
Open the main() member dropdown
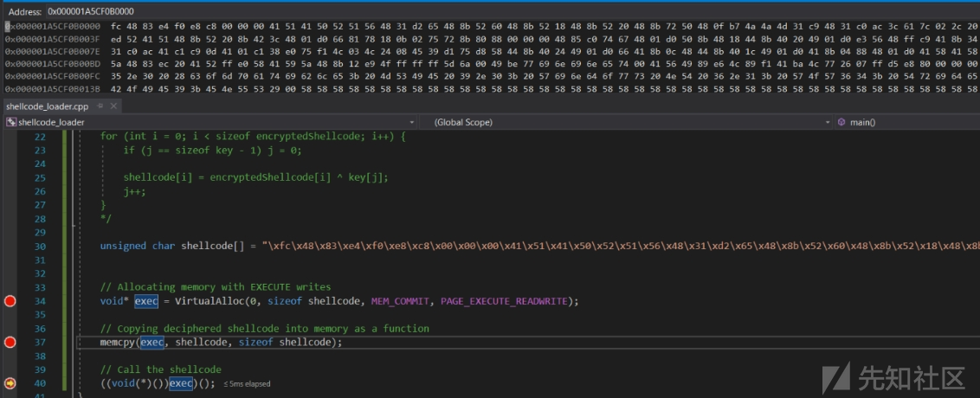point(907,123)
